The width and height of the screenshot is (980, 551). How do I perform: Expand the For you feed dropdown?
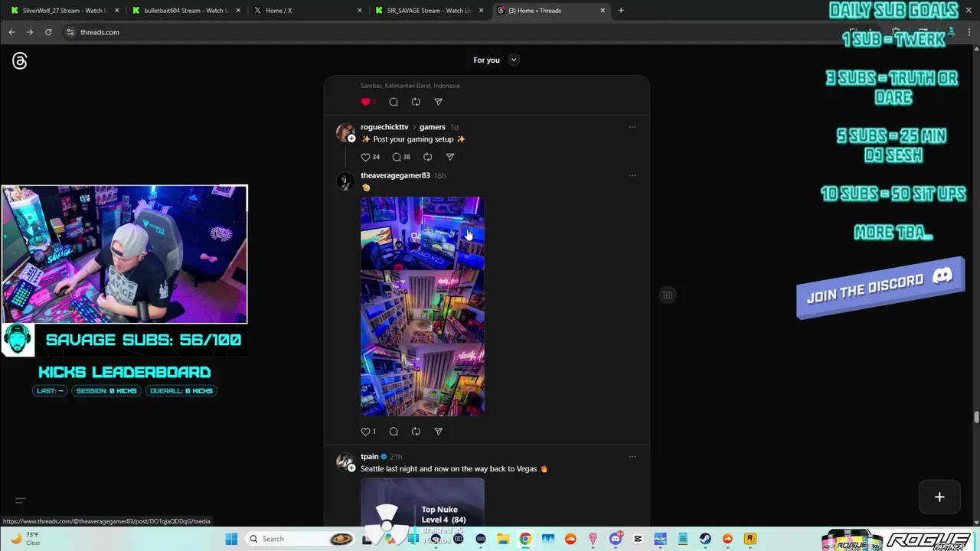(x=514, y=60)
